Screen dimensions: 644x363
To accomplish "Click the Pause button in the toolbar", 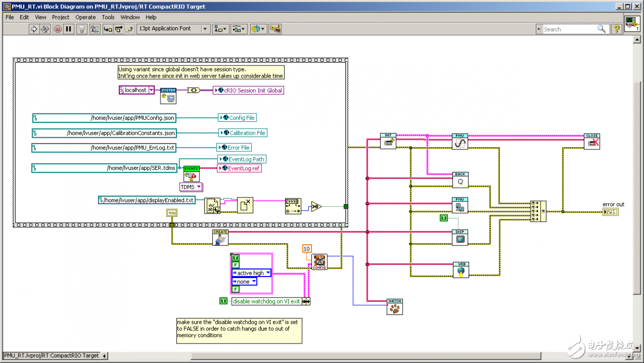I will click(x=69, y=29).
